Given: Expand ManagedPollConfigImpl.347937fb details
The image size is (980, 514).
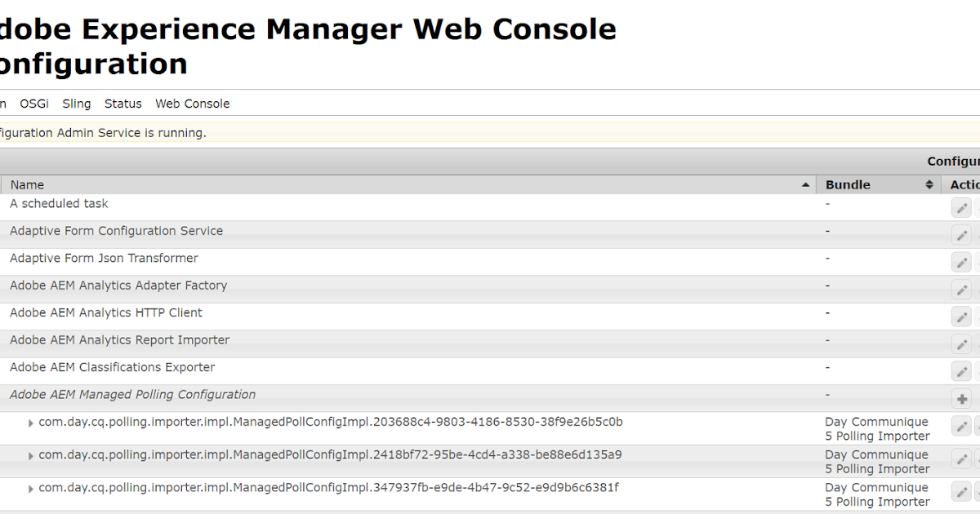Looking at the screenshot, I should (x=30, y=489).
